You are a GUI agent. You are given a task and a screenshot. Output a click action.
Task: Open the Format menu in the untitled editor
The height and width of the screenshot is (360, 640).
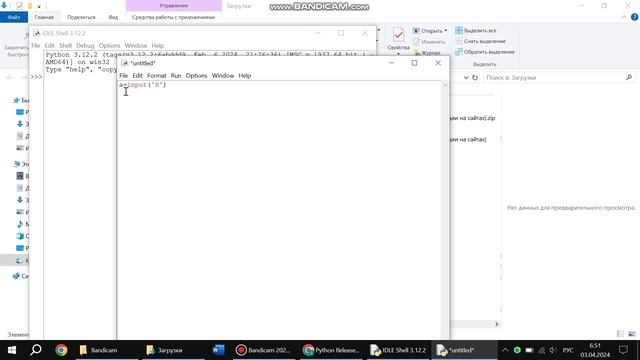(157, 76)
